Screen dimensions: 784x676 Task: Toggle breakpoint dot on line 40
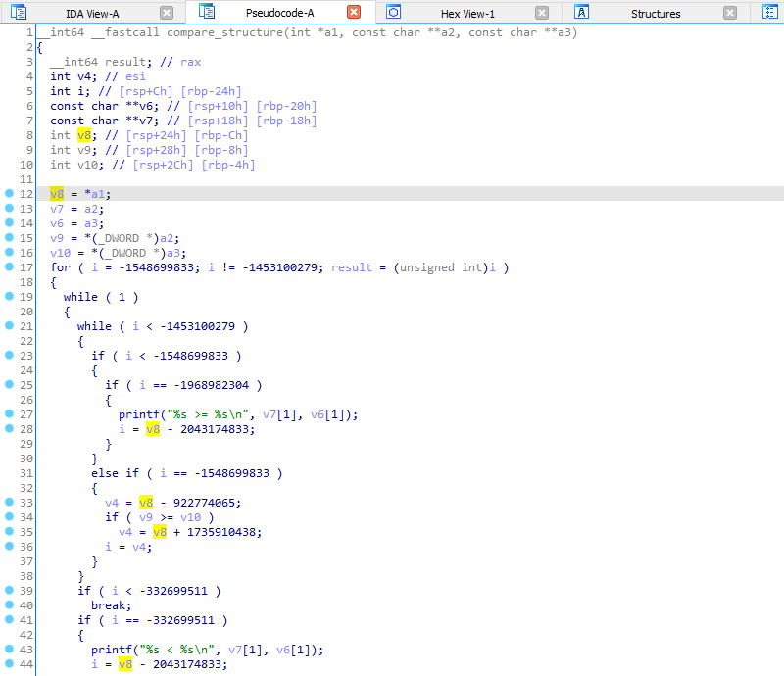click(x=9, y=605)
